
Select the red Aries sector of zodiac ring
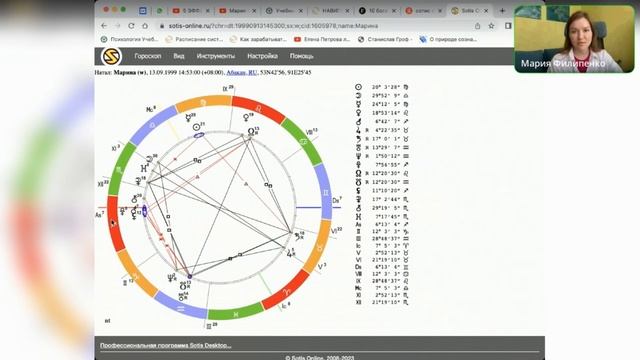click(x=287, y=291)
